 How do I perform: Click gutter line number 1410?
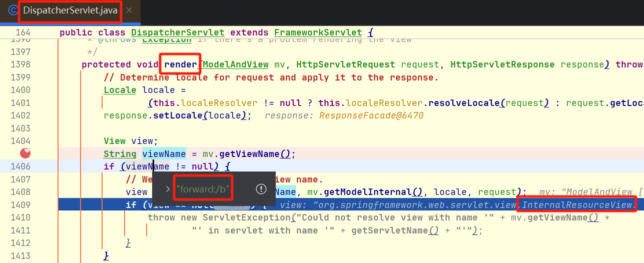click(20, 217)
